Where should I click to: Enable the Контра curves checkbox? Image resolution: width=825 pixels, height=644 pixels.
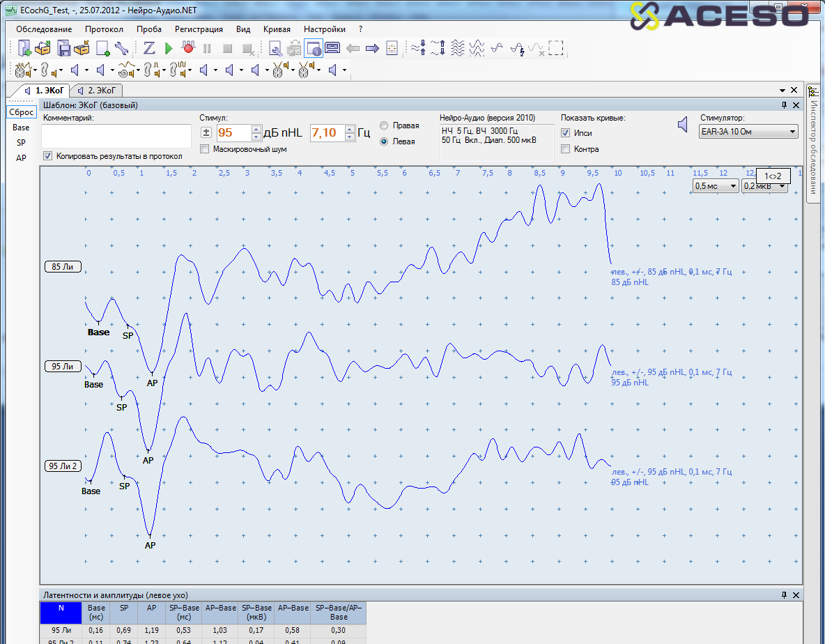pos(566,148)
